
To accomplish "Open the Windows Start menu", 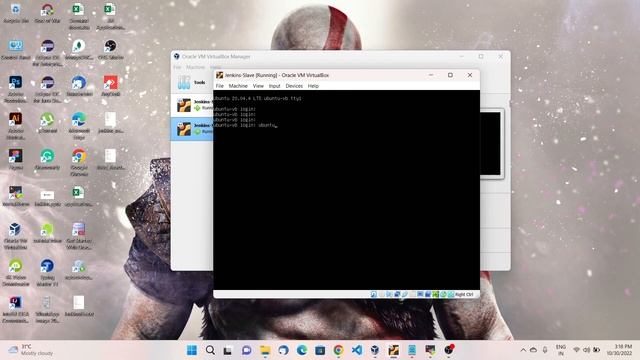I will tap(192, 350).
